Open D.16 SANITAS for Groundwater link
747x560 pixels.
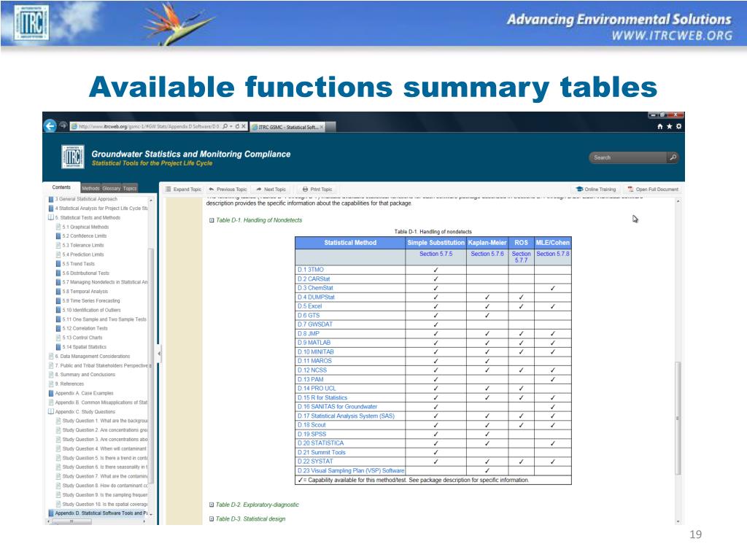[337, 407]
